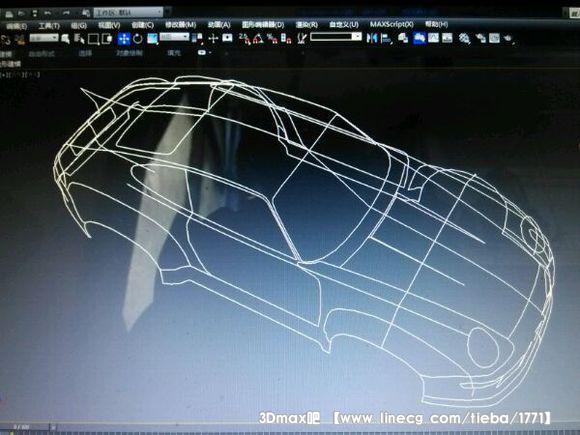Screen dimensions: 580x435
Task: Toggle the Percent Snap button
Action: click(x=272, y=38)
